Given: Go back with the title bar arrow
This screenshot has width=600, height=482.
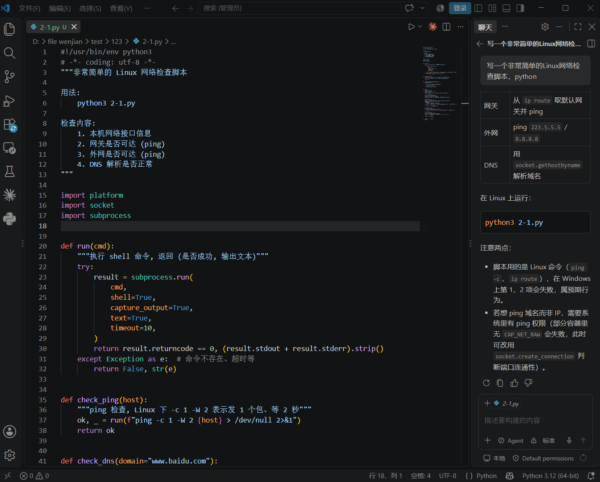Looking at the screenshot, I should pos(176,8).
